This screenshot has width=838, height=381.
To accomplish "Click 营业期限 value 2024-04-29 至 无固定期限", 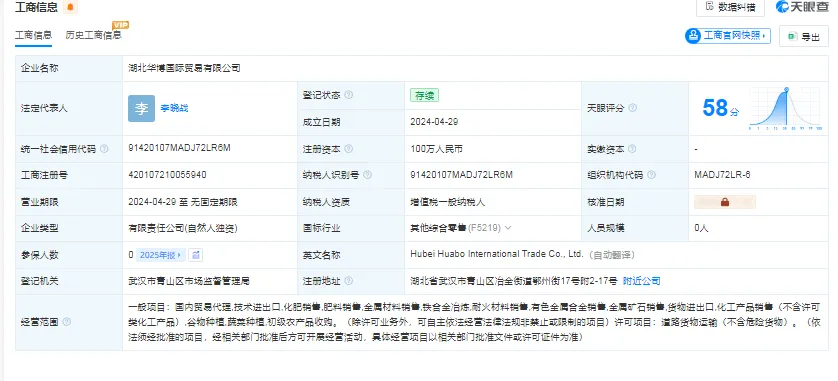I will tap(183, 202).
